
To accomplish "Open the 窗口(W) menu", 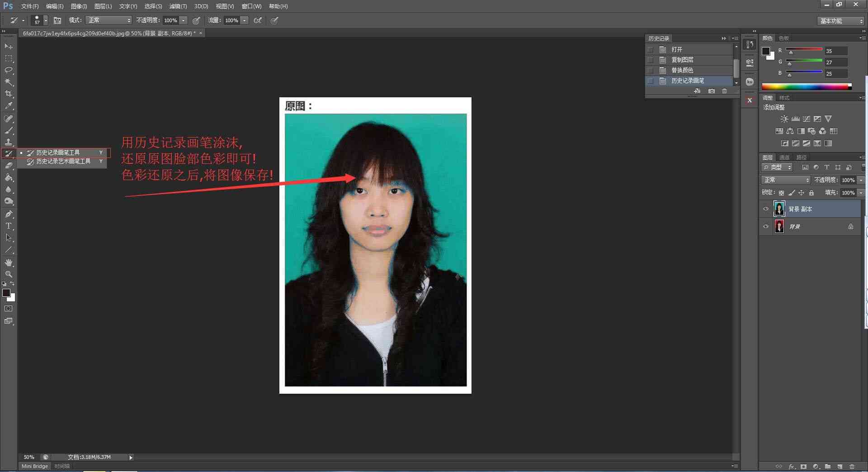I will [x=251, y=6].
